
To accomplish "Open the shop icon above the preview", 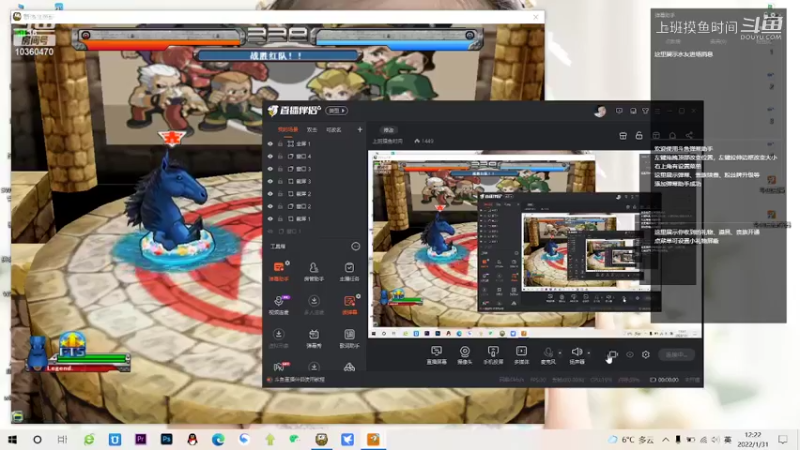I will tap(623, 136).
